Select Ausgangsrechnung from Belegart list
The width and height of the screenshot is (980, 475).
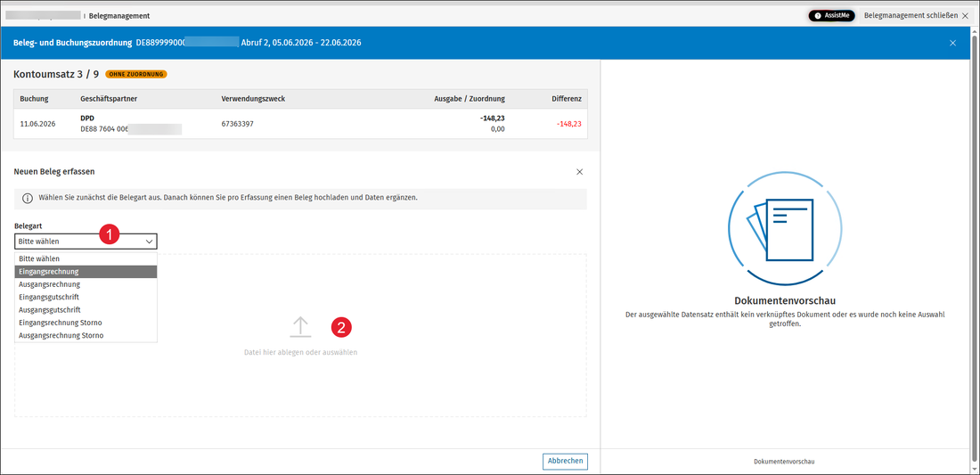86,284
